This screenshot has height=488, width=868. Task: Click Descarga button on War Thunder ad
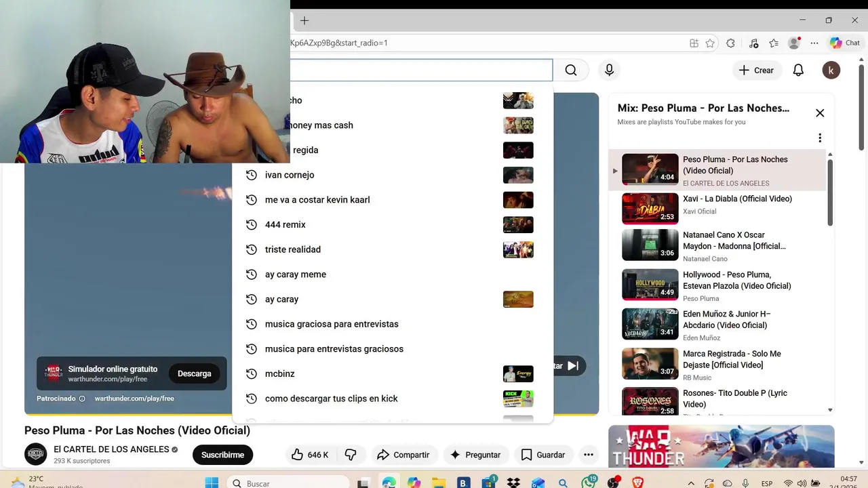[x=195, y=373]
